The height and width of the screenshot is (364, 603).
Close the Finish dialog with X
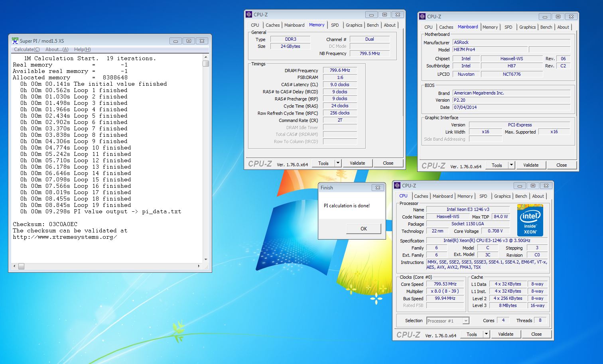(378, 187)
